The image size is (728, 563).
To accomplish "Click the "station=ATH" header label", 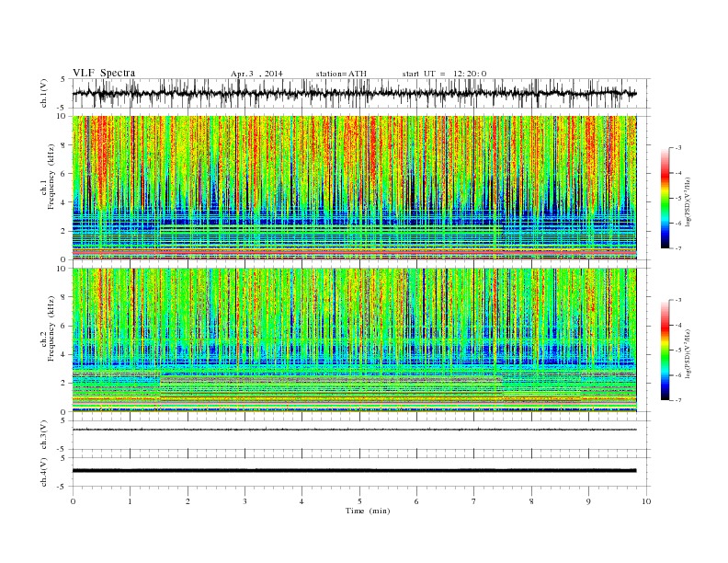I will (x=341, y=74).
